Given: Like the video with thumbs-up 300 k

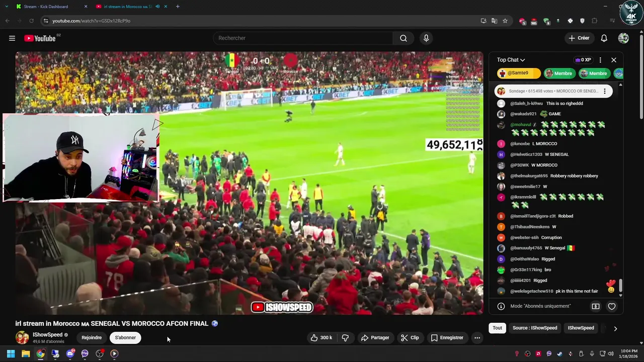Looking at the screenshot, I should [321, 338].
